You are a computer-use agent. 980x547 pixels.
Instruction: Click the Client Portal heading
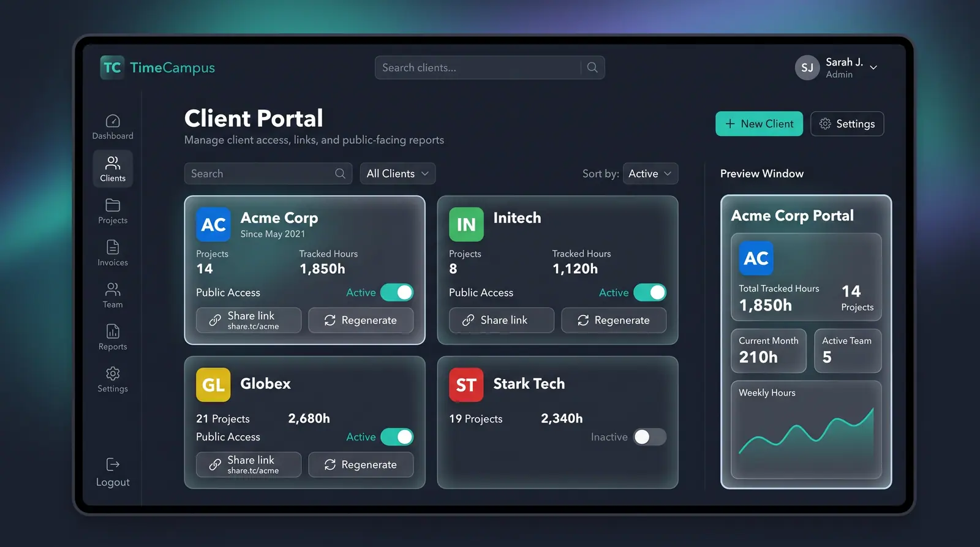(x=254, y=118)
